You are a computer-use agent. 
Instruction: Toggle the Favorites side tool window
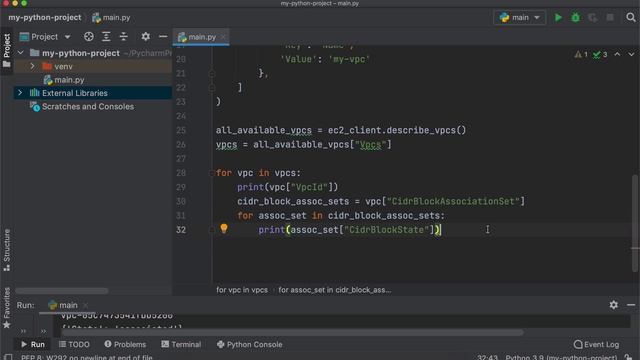click(x=7, y=308)
